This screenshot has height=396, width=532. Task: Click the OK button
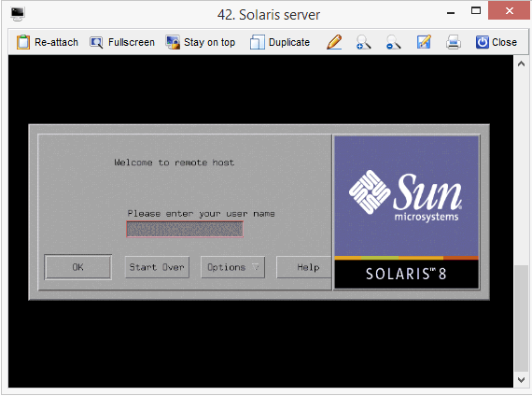coord(78,267)
